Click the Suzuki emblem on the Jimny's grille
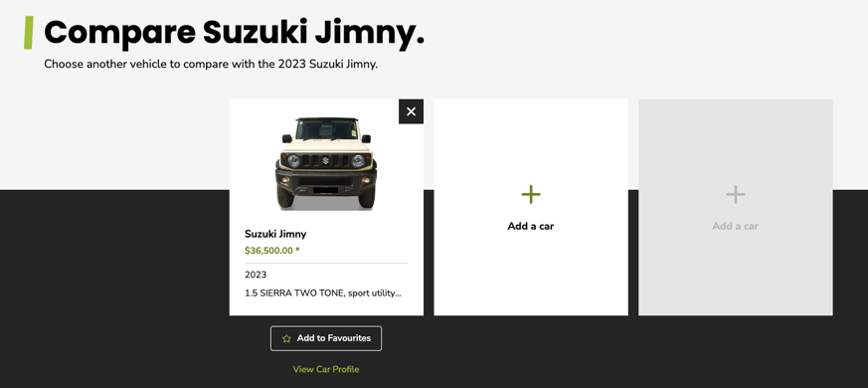 [x=325, y=161]
